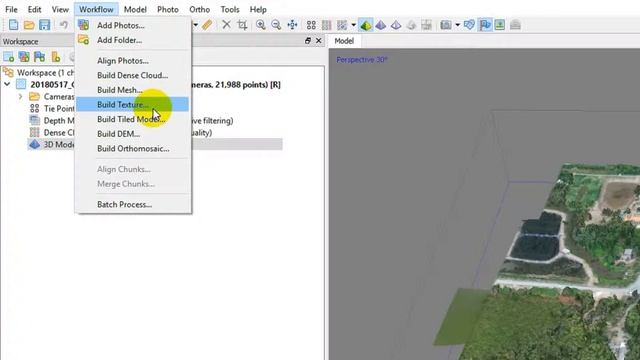Viewport: 640px width, 360px height.
Task: Show the sparse point cloud view
Action: (x=311, y=25)
